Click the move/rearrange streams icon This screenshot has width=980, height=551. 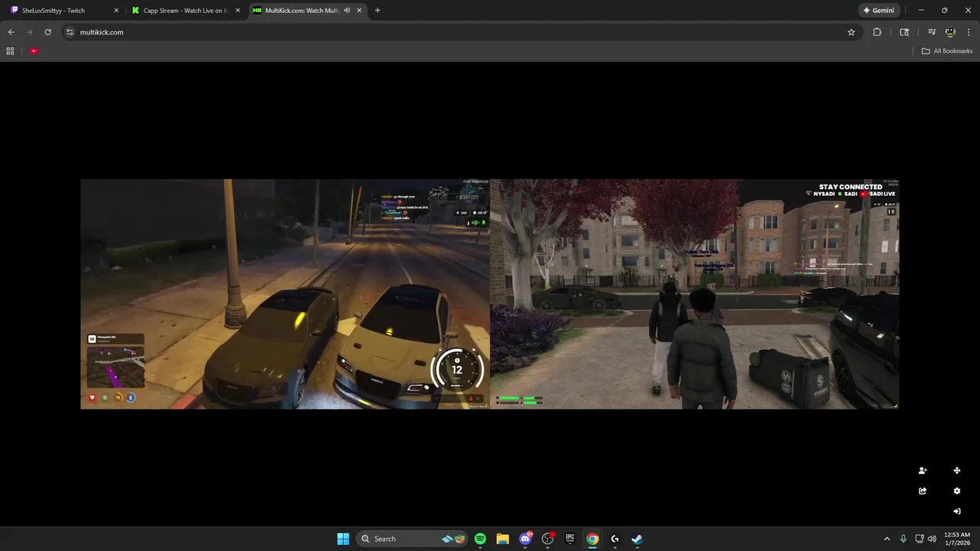click(x=957, y=471)
